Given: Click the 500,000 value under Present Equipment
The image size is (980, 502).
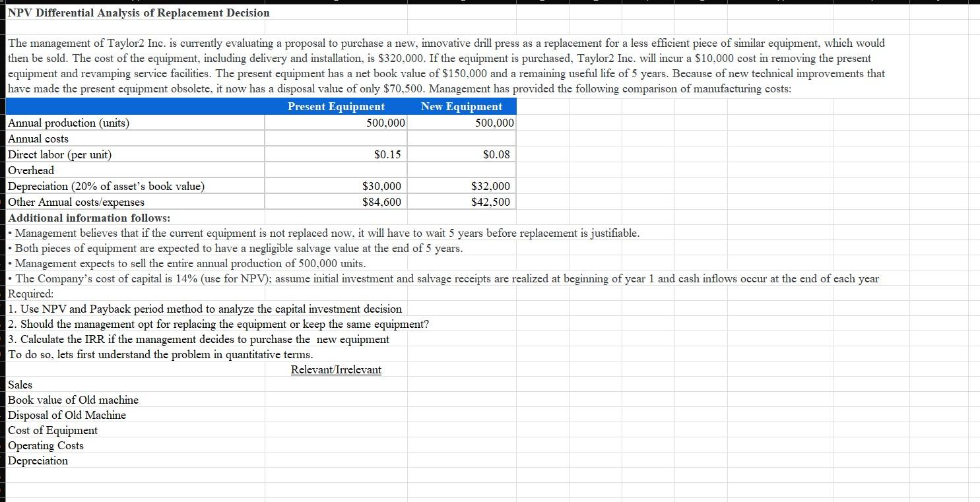Looking at the screenshot, I should pos(370,123).
